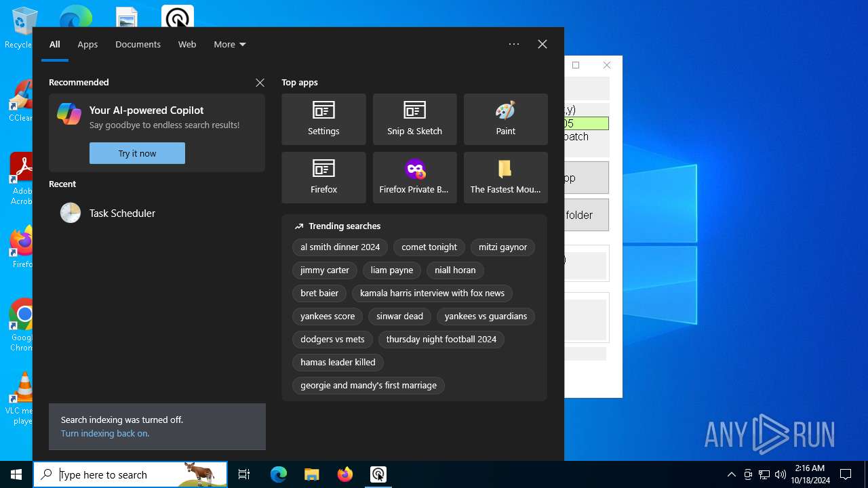Choose 'dodgers vs mets' search
Image resolution: width=868 pixels, height=488 pixels.
pos(332,340)
